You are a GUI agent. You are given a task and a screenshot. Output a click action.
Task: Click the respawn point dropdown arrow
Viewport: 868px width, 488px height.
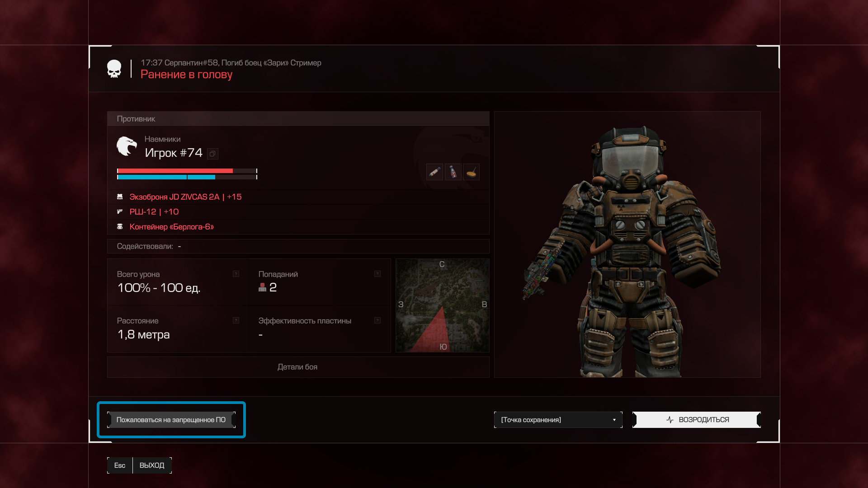tap(614, 420)
